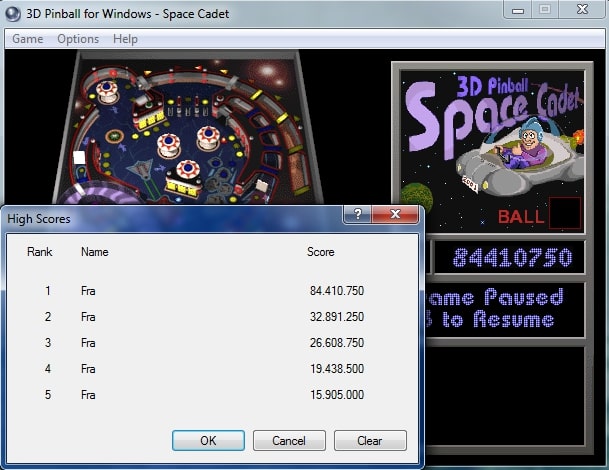Click the empty box beside BALL label
609x470 pixels.
coord(564,213)
